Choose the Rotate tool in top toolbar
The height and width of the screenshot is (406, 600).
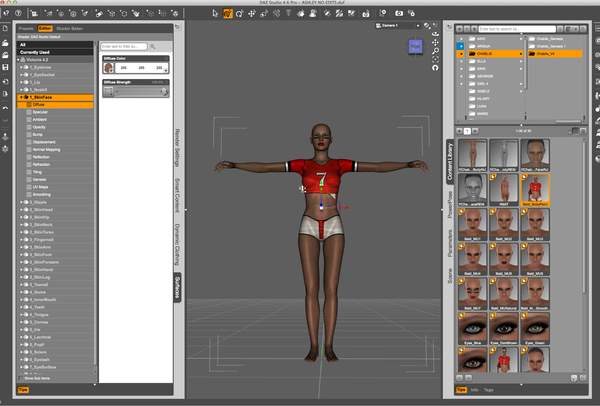[240, 13]
